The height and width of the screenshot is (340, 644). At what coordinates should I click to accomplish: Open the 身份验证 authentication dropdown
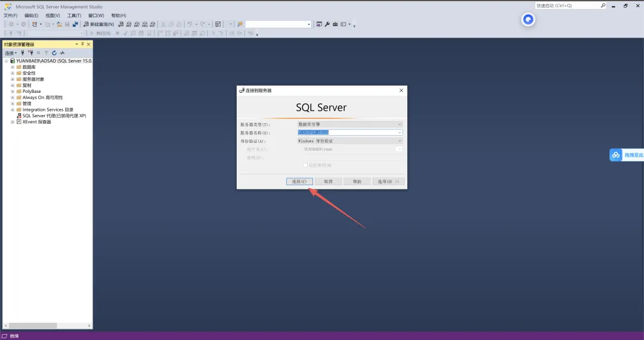tap(350, 141)
